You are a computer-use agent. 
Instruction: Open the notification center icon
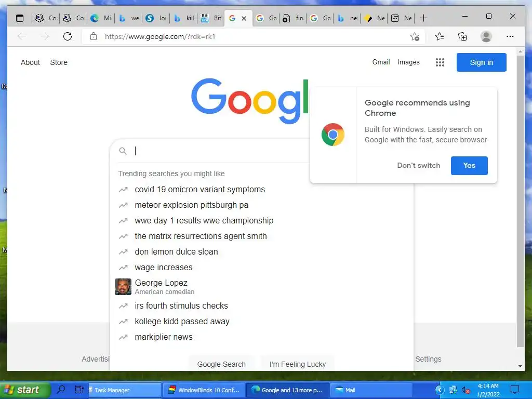[515, 390]
